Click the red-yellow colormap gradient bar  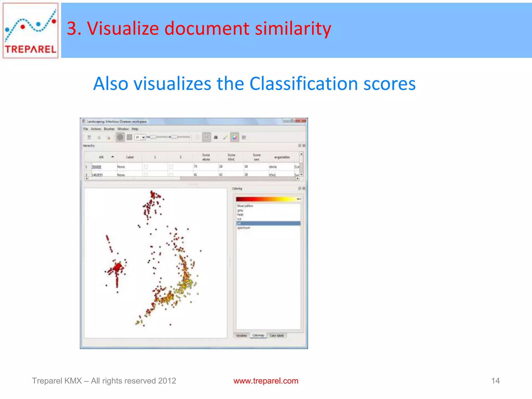pos(268,199)
